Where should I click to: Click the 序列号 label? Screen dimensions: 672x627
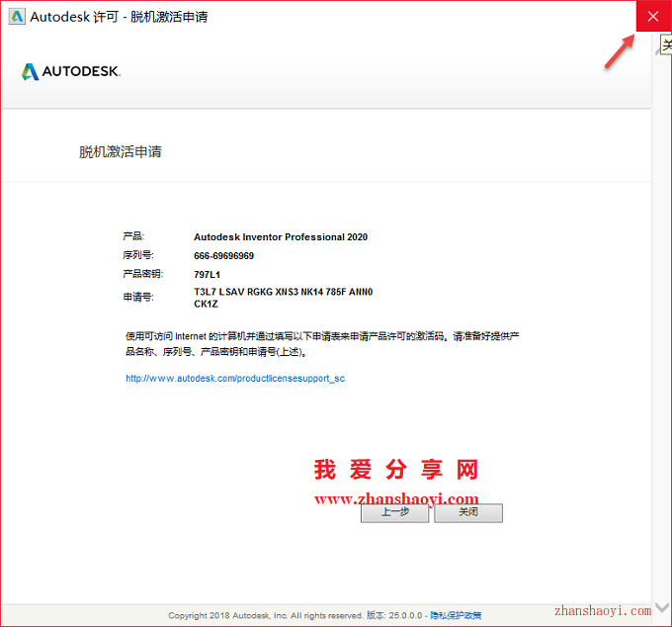pos(138,255)
